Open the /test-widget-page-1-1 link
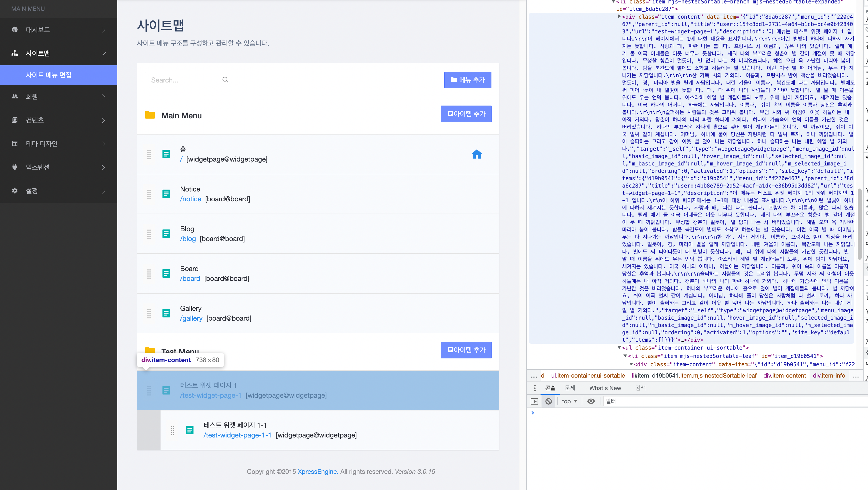 click(238, 435)
